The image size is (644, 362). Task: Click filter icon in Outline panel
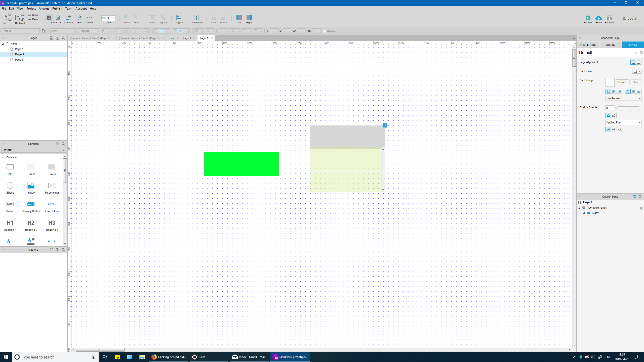pyautogui.click(x=634, y=197)
